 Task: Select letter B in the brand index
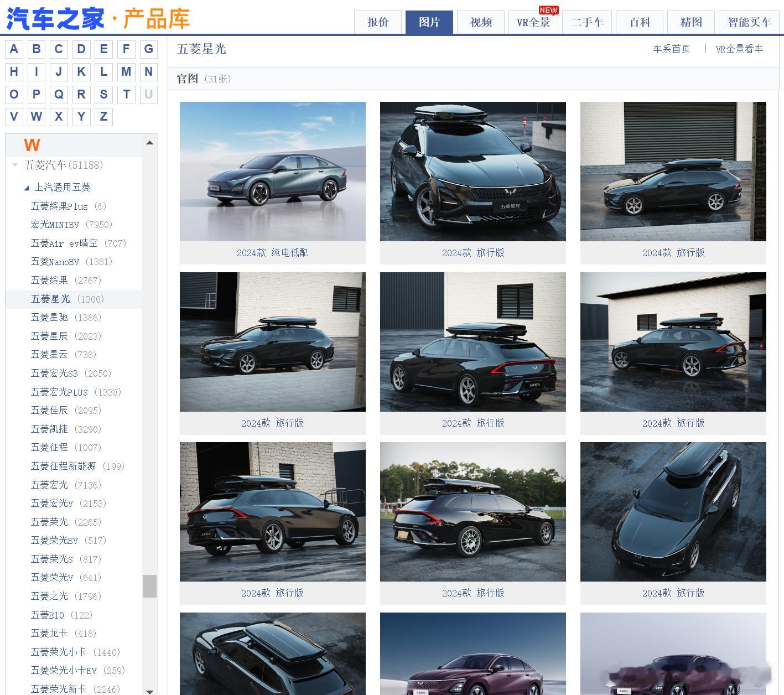point(37,49)
